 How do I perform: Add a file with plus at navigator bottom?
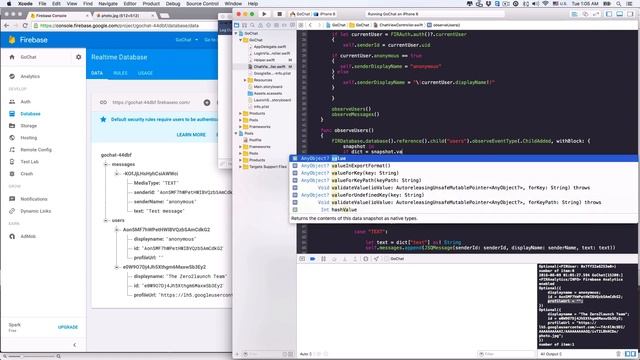(x=237, y=354)
